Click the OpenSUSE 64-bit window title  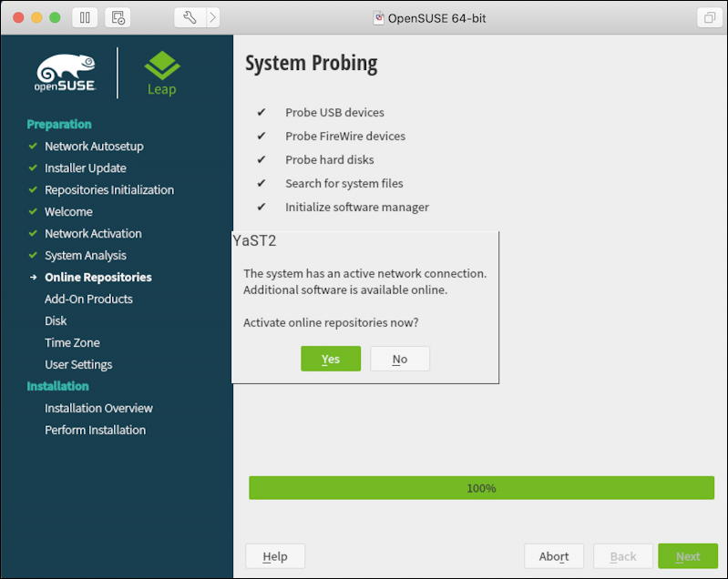[x=437, y=18]
